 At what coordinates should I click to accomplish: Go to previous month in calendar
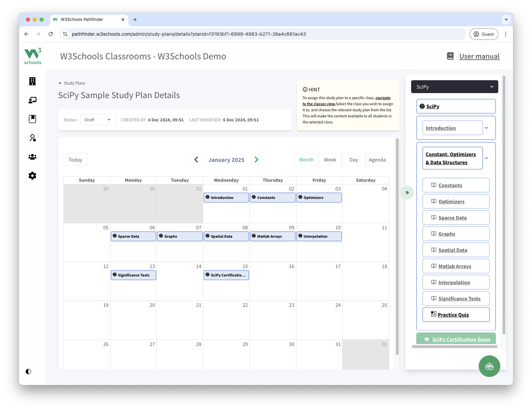coord(196,159)
